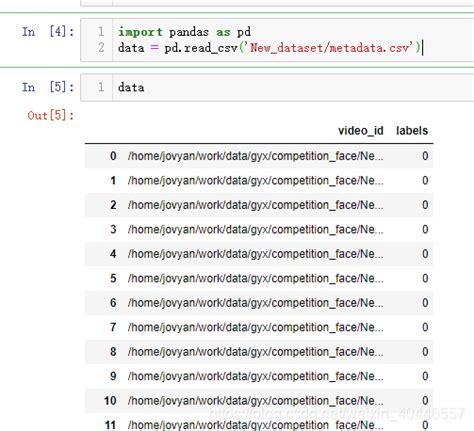Click index number 5 in the dataframe
This screenshot has width=474, height=431.
tap(113, 278)
